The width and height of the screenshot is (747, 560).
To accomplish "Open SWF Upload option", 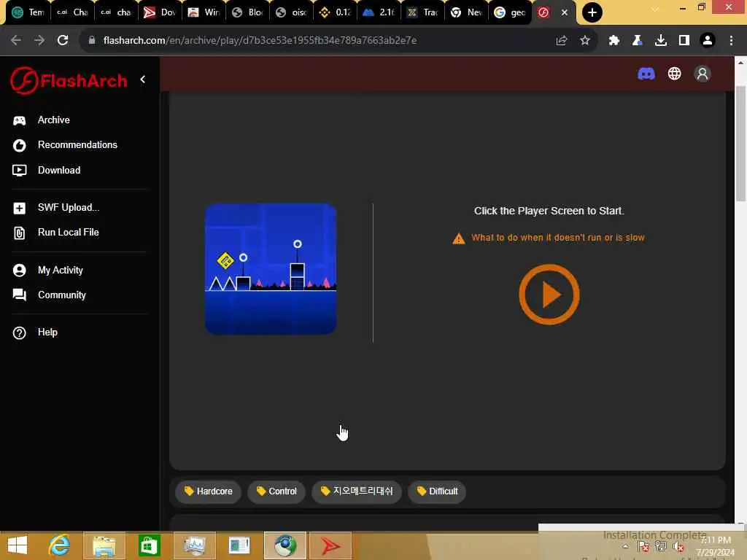I will [69, 208].
